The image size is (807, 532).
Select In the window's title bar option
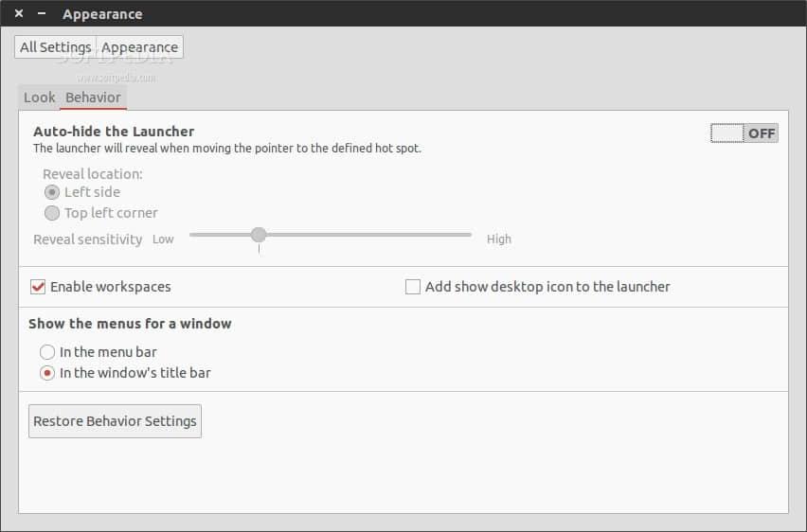(x=47, y=373)
